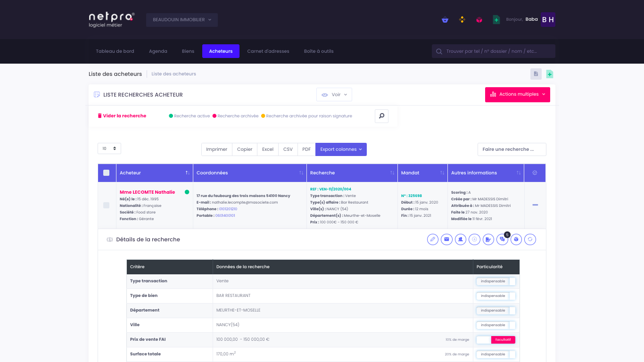The image size is (644, 362).
Task: Open the chat bubbles icon with badge 5
Action: (x=502, y=239)
